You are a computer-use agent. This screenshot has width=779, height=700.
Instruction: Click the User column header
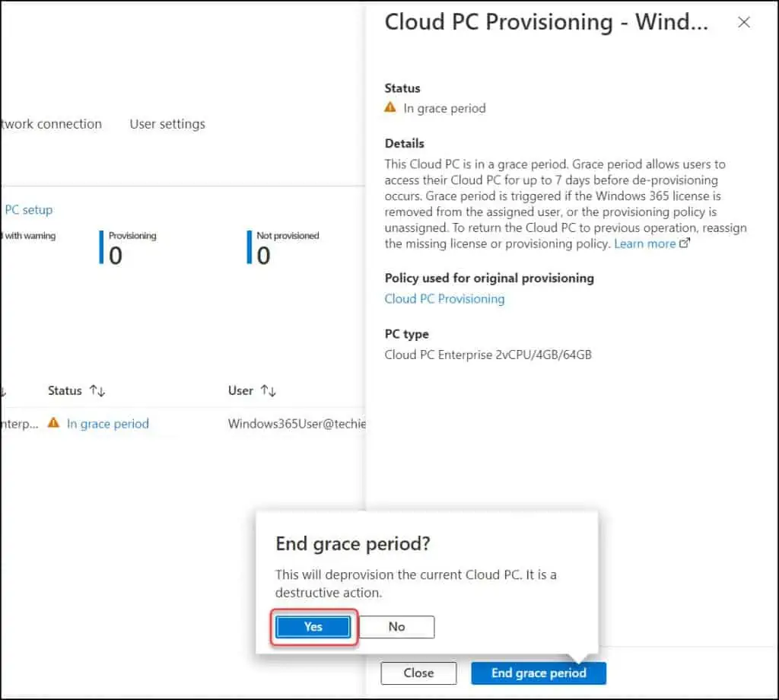(x=240, y=390)
